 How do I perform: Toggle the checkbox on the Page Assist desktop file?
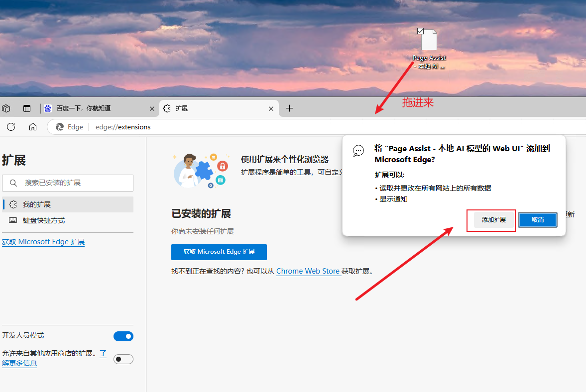[x=420, y=31]
